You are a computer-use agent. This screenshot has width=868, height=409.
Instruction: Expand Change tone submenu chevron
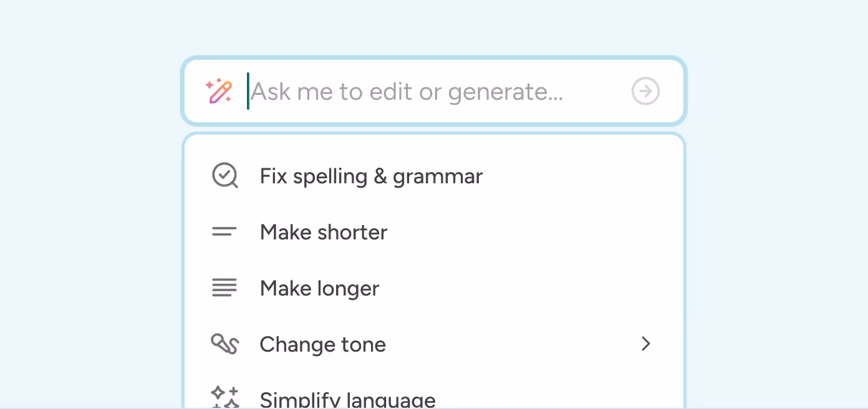tap(646, 344)
